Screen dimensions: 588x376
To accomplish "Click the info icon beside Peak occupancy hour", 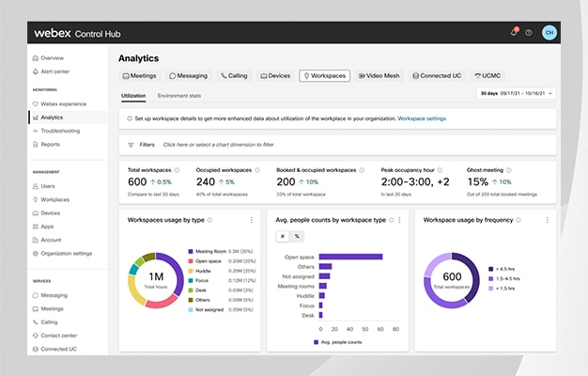I will (x=440, y=170).
